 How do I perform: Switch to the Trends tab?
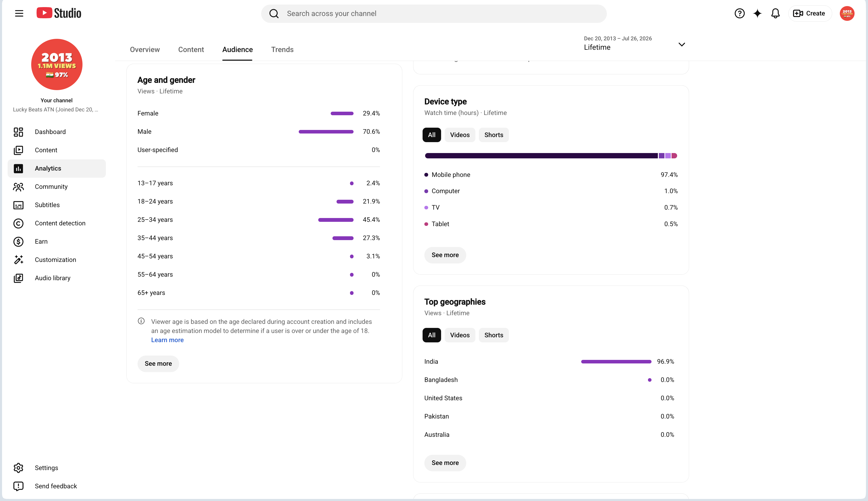pos(282,49)
